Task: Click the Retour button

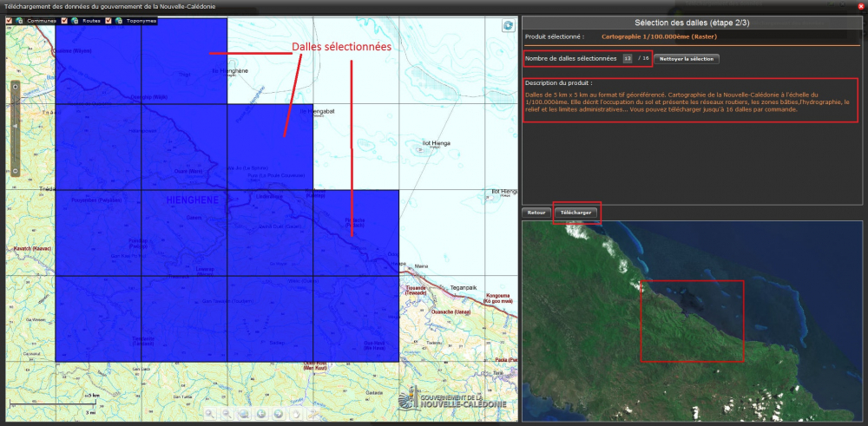Action: point(536,213)
